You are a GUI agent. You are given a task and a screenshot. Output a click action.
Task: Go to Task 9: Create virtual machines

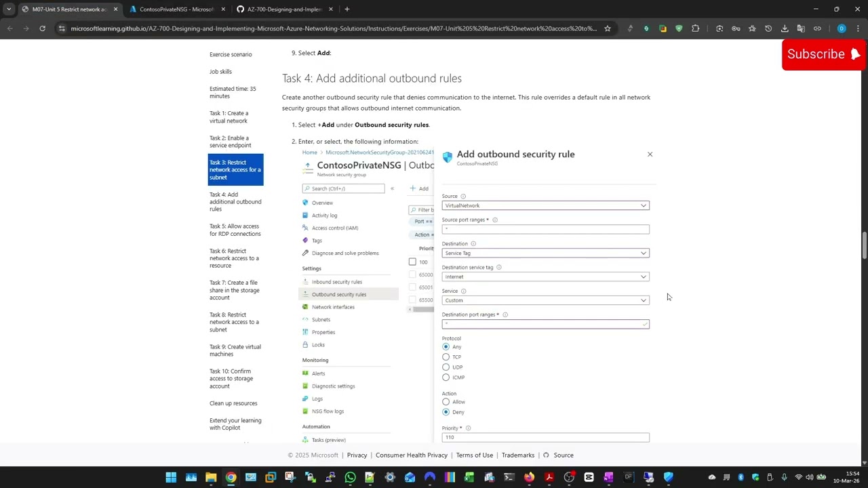pos(235,350)
